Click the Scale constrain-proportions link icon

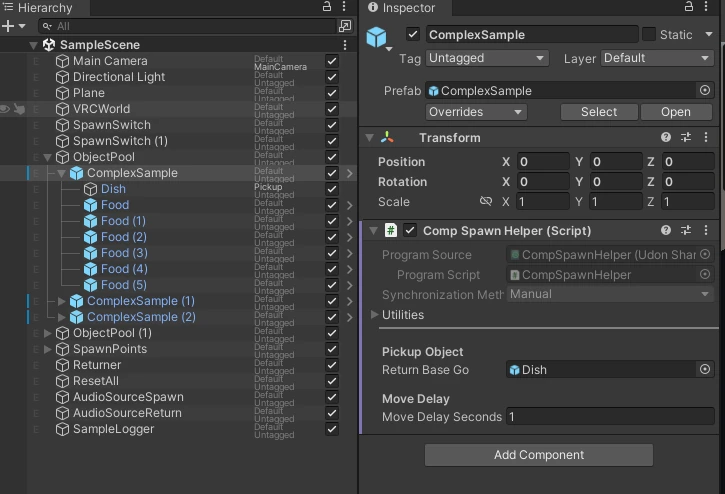click(x=486, y=201)
